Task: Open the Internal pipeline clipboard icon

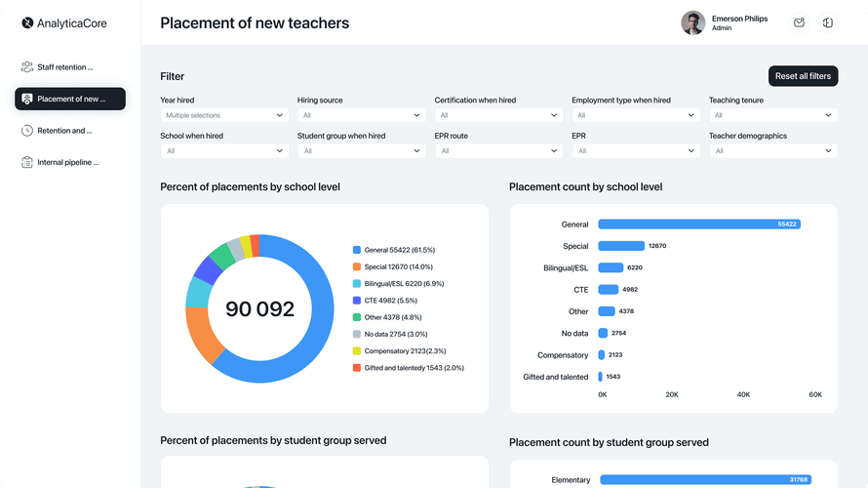Action: pos(26,162)
